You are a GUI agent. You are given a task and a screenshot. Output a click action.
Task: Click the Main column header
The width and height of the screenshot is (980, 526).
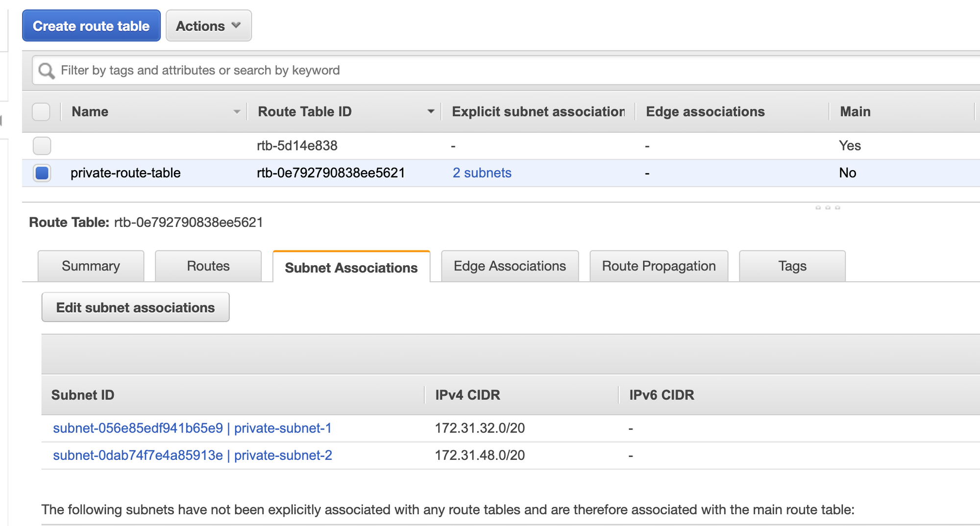(855, 112)
